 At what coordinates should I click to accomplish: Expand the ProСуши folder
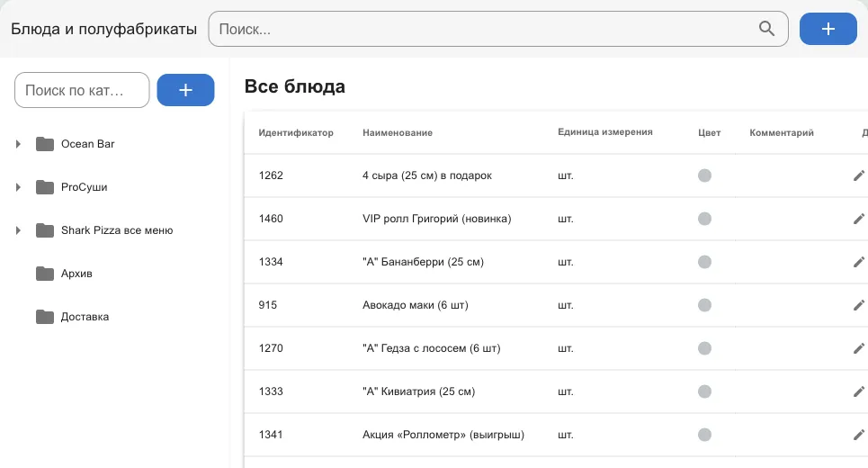click(x=18, y=187)
